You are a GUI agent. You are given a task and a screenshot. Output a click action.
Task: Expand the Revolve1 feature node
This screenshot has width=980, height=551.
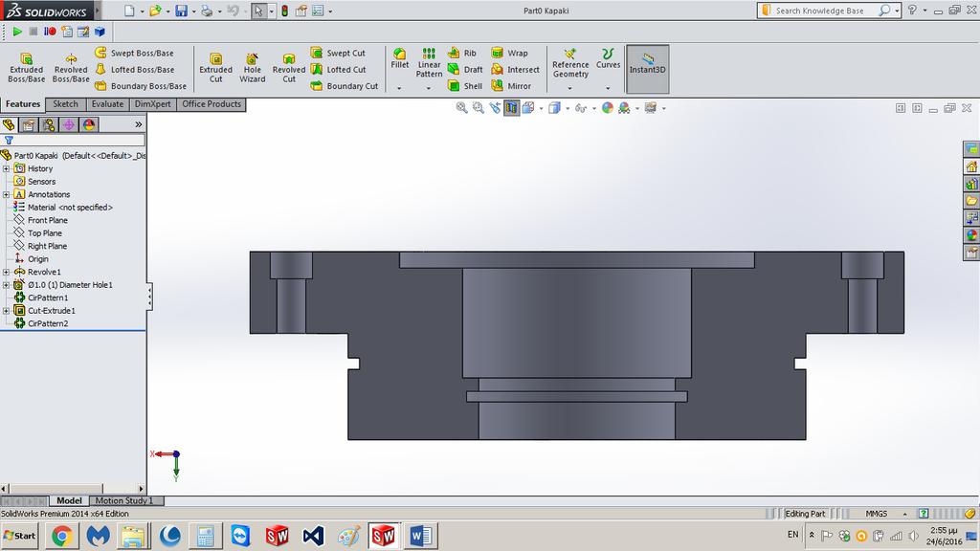point(7,272)
